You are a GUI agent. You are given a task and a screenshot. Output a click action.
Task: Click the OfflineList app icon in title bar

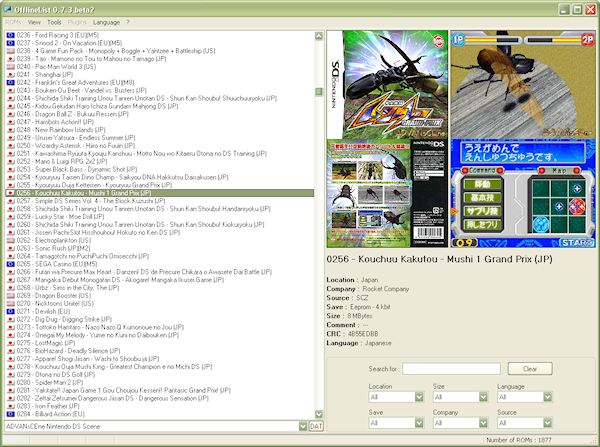(x=9, y=8)
